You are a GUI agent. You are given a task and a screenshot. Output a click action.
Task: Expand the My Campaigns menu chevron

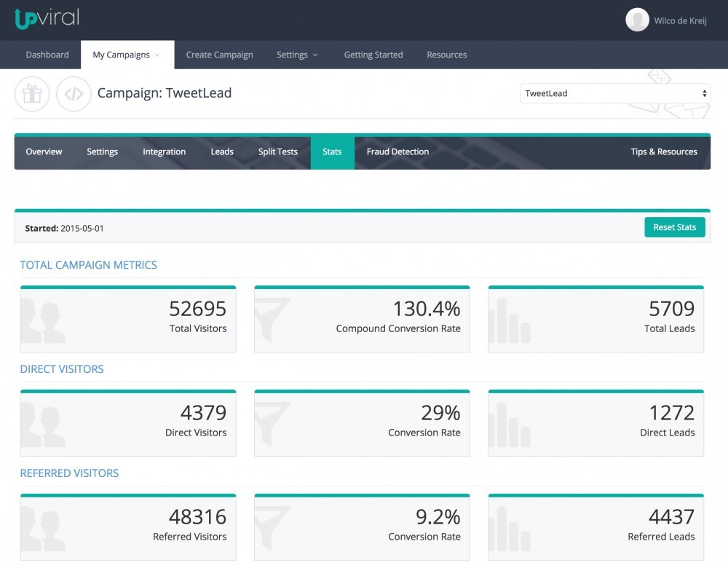157,55
